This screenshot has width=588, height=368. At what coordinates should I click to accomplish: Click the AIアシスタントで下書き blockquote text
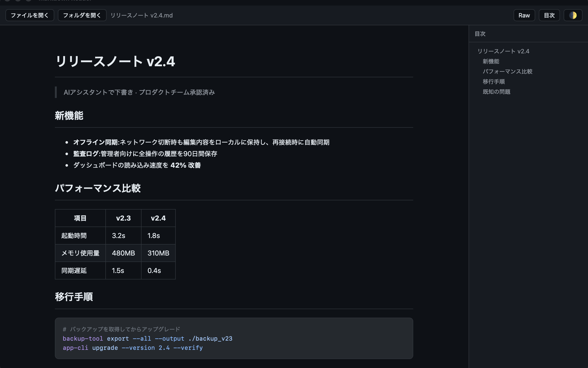click(139, 92)
